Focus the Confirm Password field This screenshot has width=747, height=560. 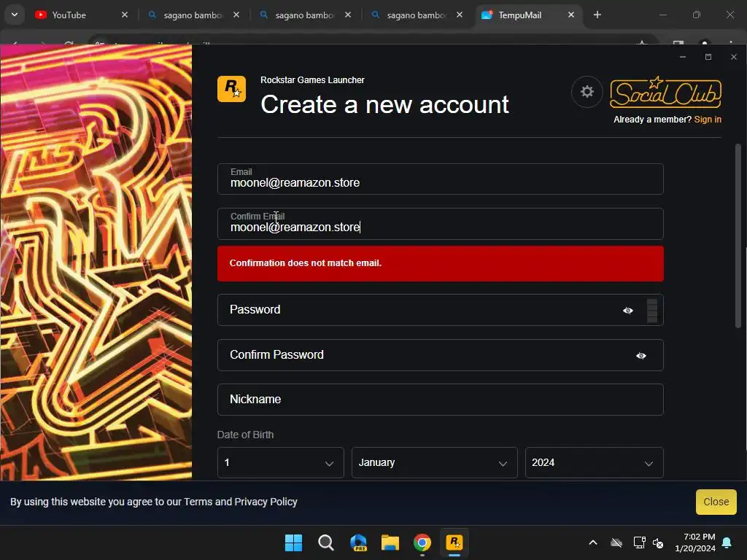(x=440, y=355)
